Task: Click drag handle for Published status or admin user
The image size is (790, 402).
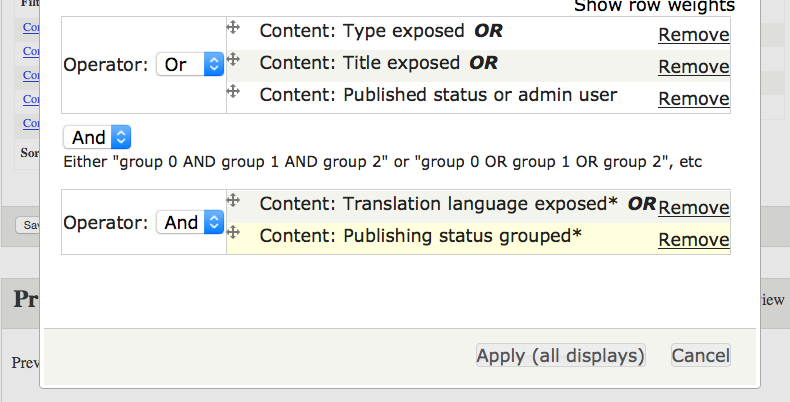Action: tap(233, 91)
